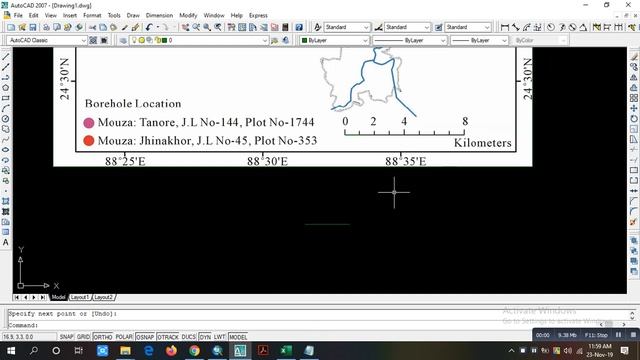The width and height of the screenshot is (640, 360).
Task: Toggle ORTHO mode in status bar
Action: coord(102,337)
